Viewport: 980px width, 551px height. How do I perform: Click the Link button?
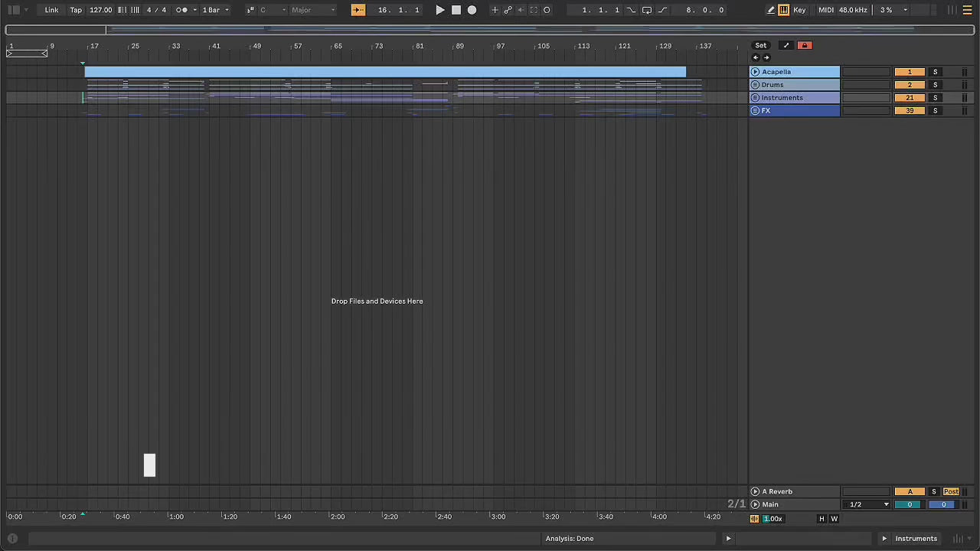[51, 10]
